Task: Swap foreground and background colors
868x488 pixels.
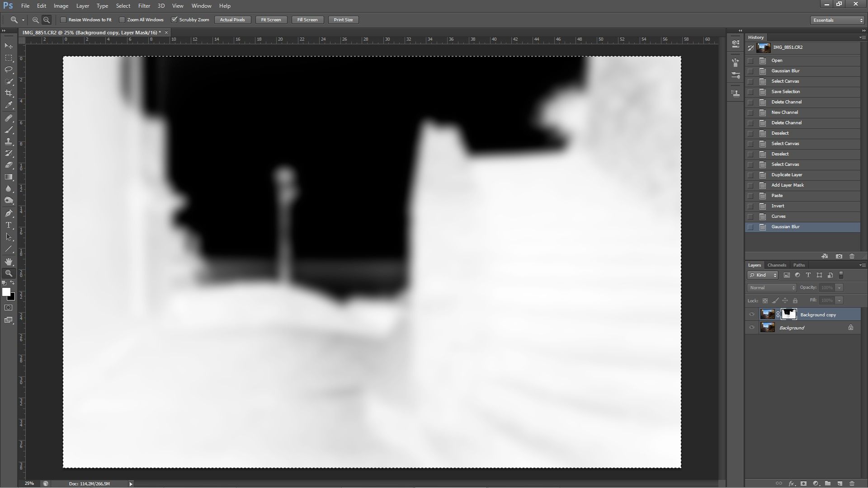Action: (x=13, y=283)
